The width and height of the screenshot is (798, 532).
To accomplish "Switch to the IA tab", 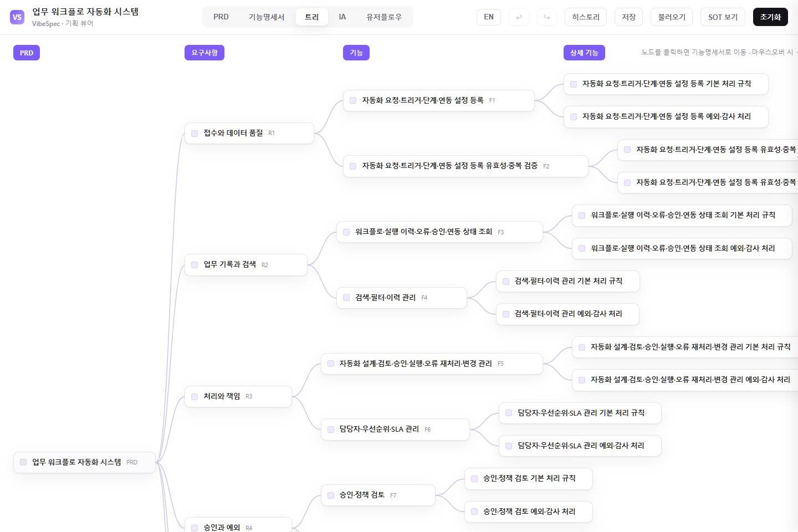I will pyautogui.click(x=342, y=17).
